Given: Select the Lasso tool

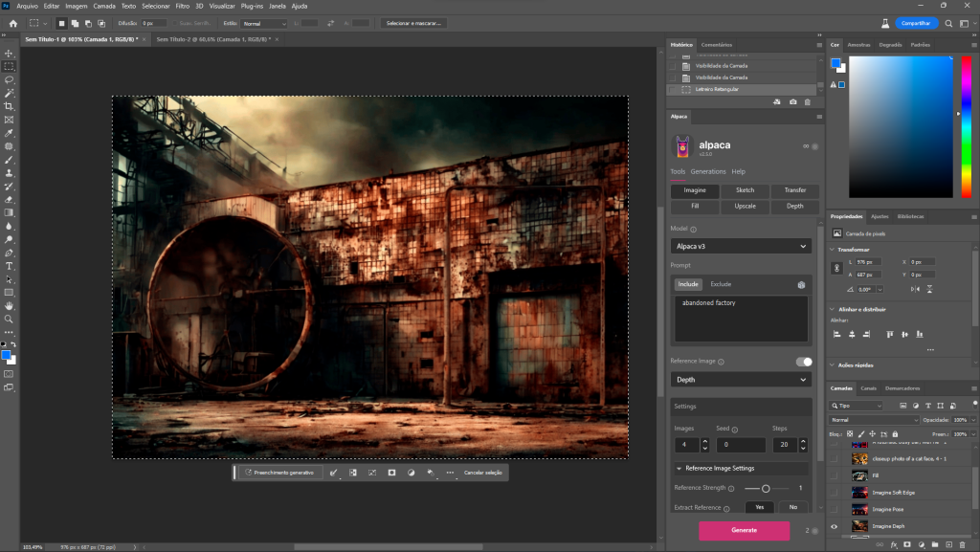Looking at the screenshot, I should tap(9, 79).
